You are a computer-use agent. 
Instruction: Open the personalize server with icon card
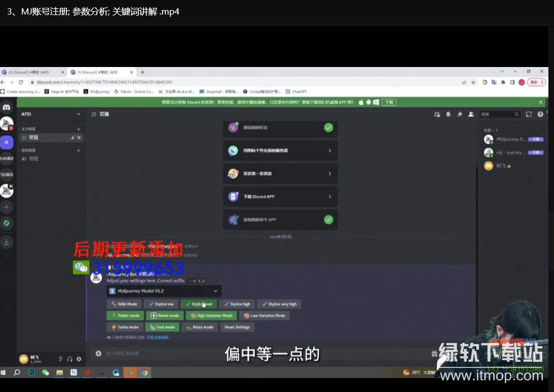(280, 150)
